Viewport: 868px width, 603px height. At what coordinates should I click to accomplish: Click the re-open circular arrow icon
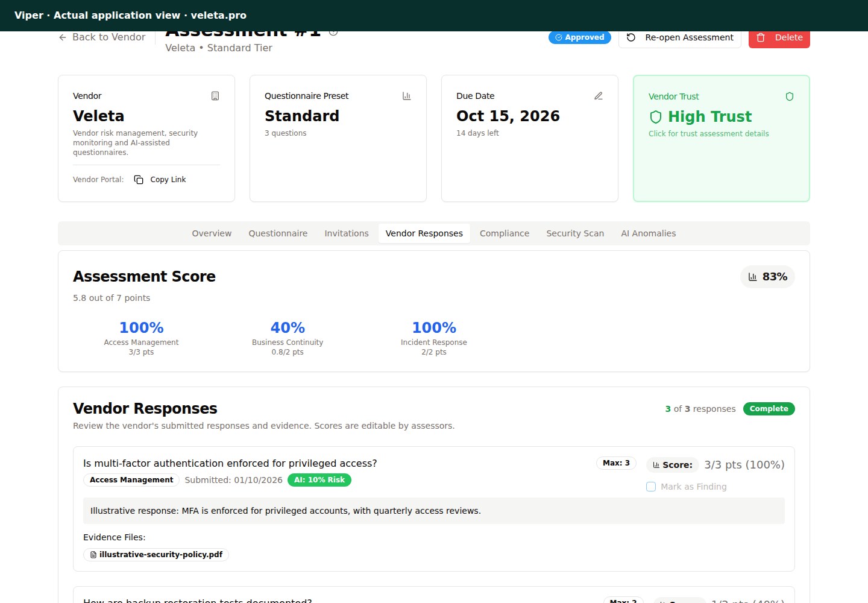point(631,37)
